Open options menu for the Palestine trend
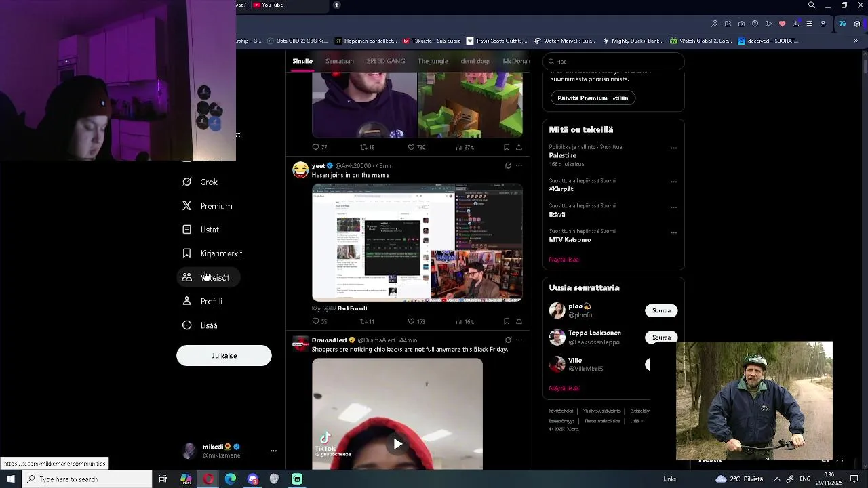Image resolution: width=868 pixels, height=488 pixels. (x=673, y=148)
